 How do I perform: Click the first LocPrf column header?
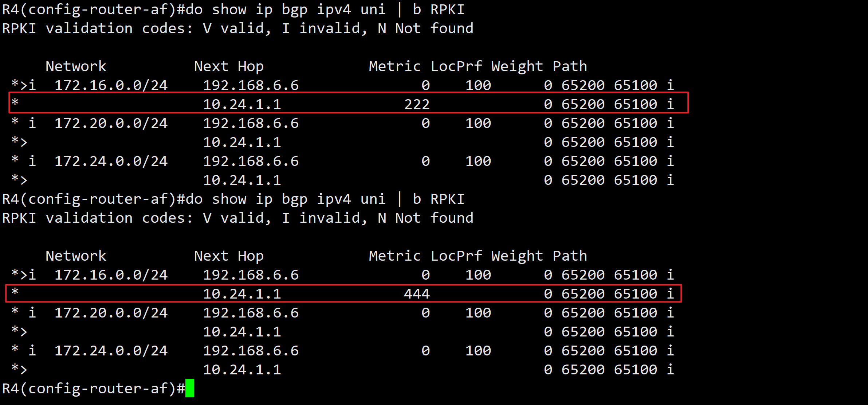pos(456,66)
